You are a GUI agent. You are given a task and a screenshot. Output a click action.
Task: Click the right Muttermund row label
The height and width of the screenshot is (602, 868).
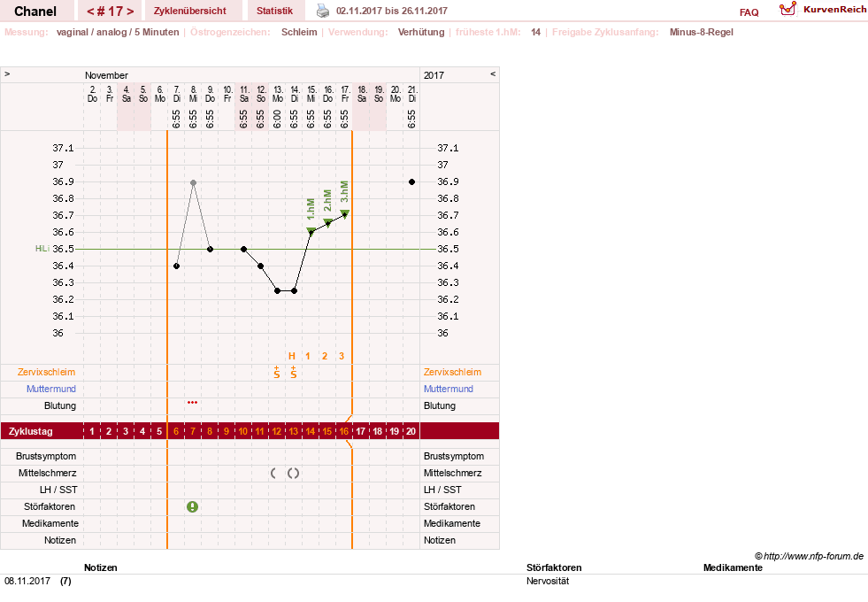449,389
